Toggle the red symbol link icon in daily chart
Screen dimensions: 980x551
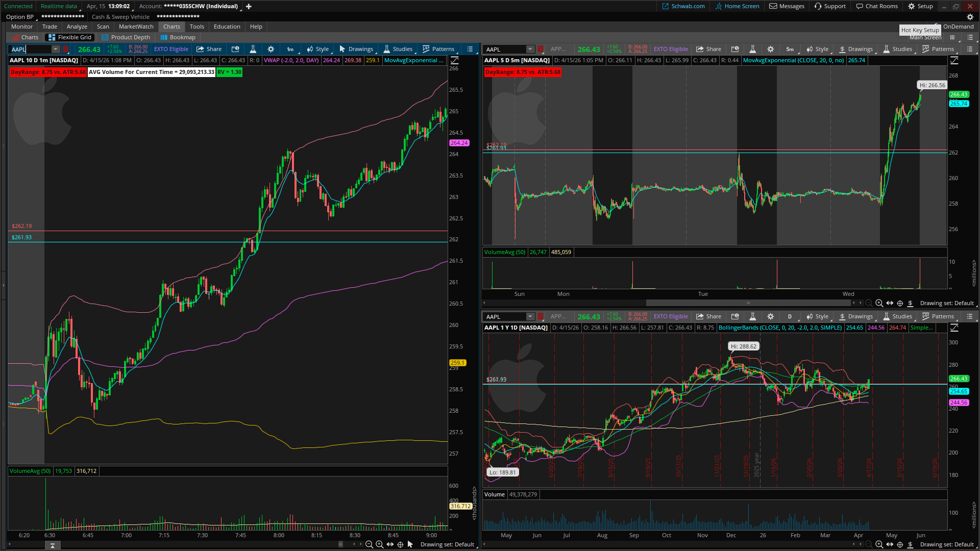click(541, 317)
